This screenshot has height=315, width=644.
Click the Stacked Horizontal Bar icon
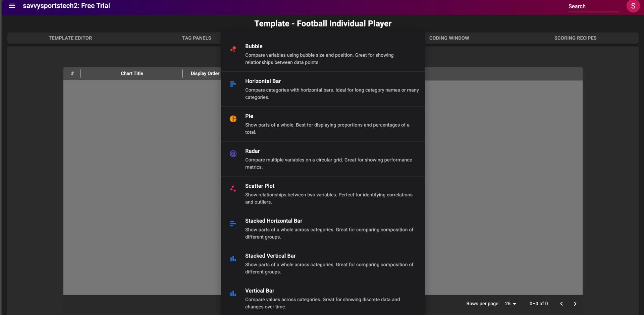point(233,224)
